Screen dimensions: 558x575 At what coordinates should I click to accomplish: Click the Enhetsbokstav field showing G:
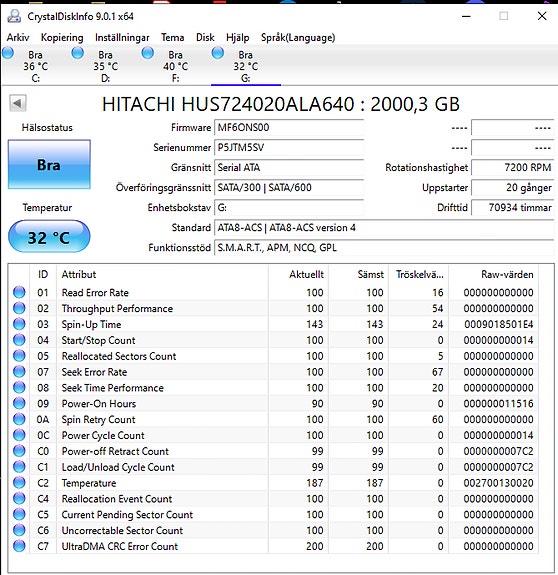pos(289,208)
